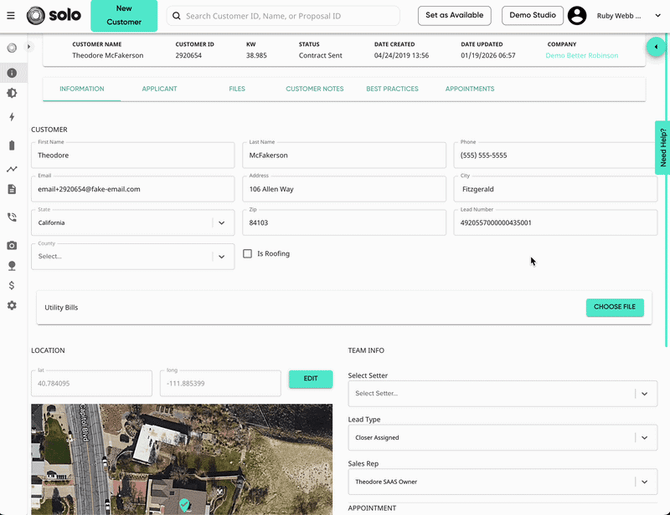Click the dollar sign pricing icon
Screen dimensions: 670x515
(x=12, y=285)
